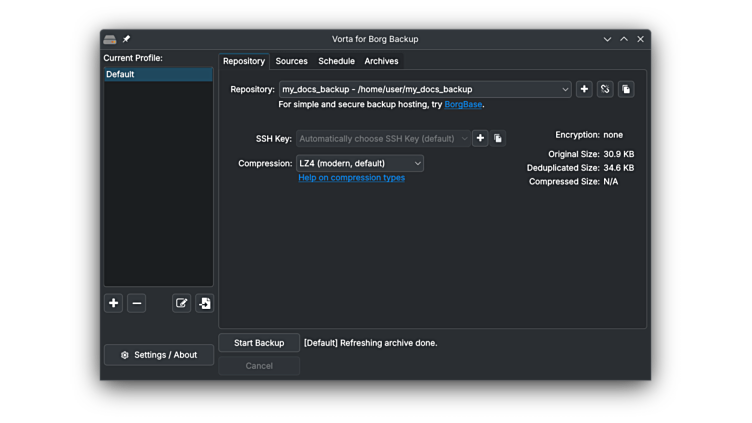The image size is (752, 423).
Task: Select the Default profile in the list
Action: 158,74
